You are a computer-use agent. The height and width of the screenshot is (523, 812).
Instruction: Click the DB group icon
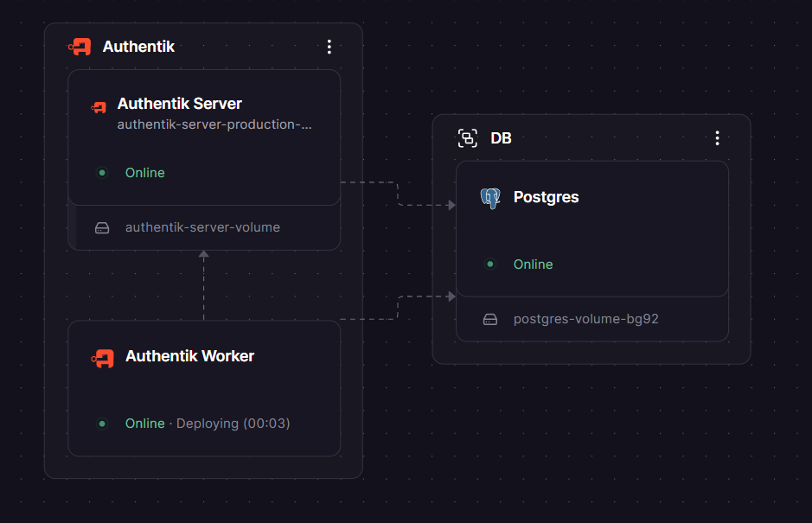468,138
